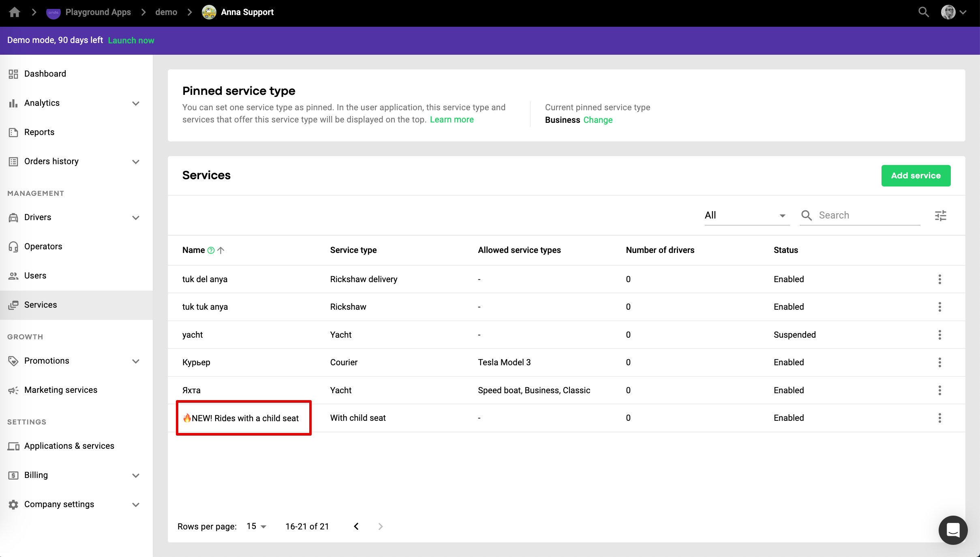Screen dimensions: 980x557
Task: Click the search magnifier in top bar
Action: point(923,12)
